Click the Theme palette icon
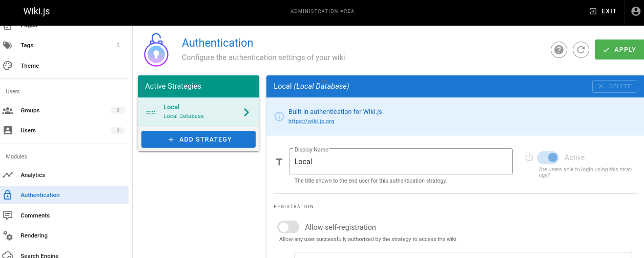The width and height of the screenshot is (644, 258). pos(8,66)
